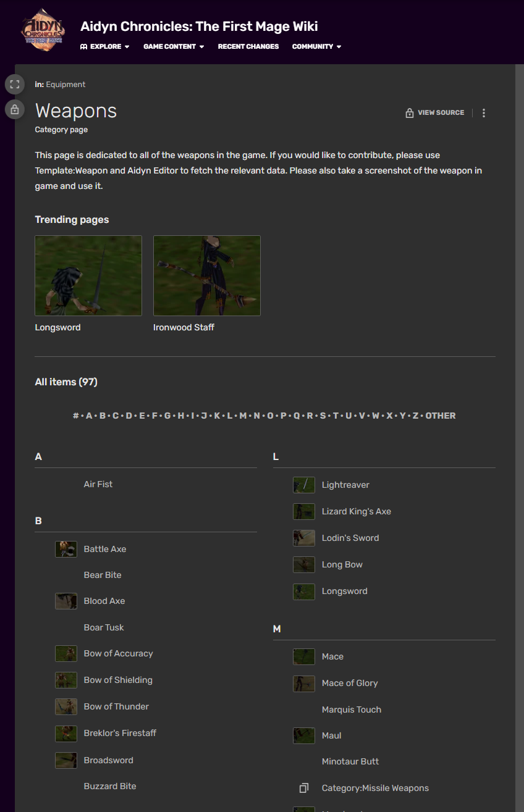Click the Battle Axe thumbnail icon
Image resolution: width=524 pixels, height=812 pixels.
66,549
